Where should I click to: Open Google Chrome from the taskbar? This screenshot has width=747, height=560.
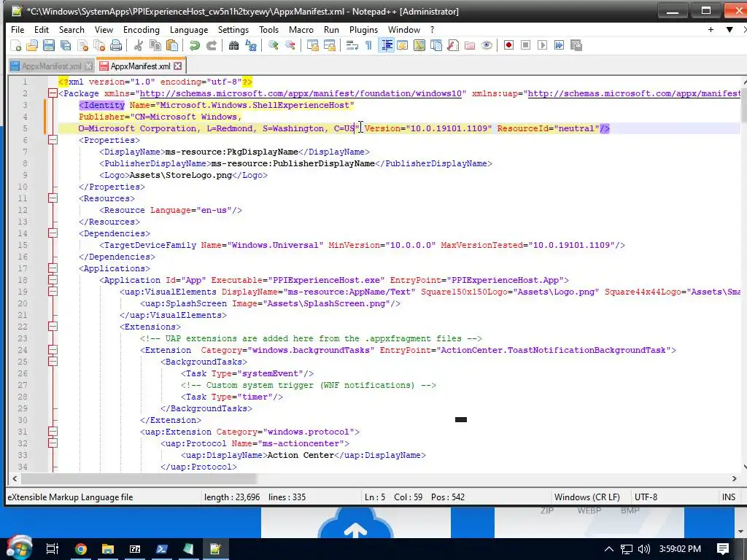pyautogui.click(x=81, y=549)
